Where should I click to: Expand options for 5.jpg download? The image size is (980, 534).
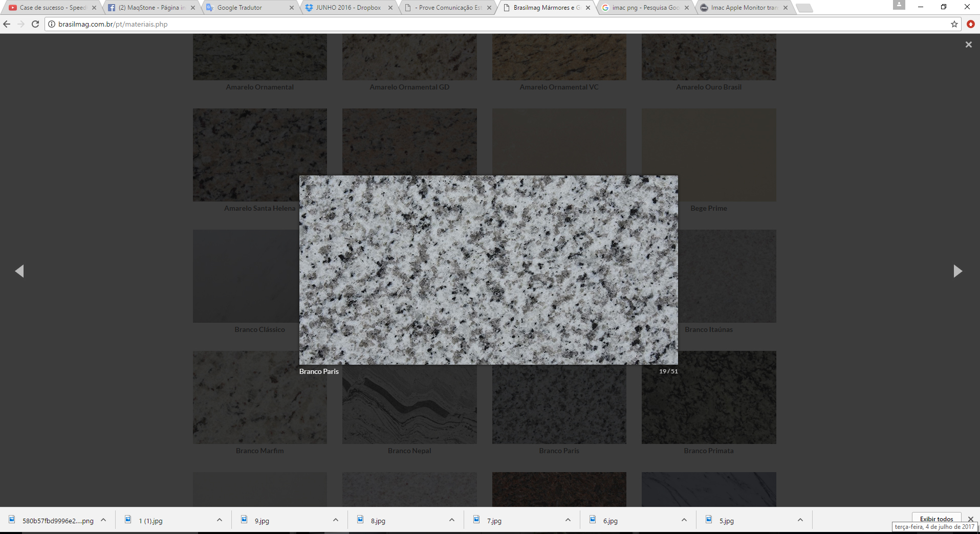click(800, 520)
